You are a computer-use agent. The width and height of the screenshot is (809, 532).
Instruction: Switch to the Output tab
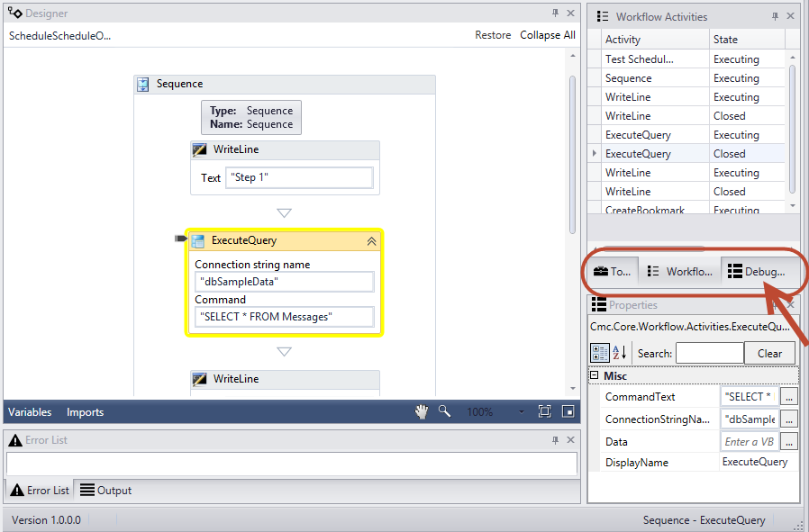[106, 491]
